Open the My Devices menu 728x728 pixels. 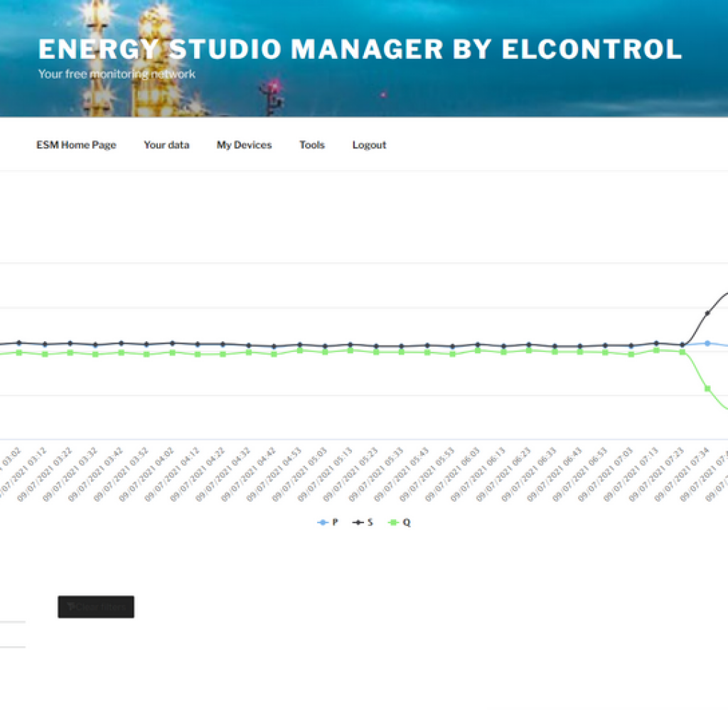(244, 145)
